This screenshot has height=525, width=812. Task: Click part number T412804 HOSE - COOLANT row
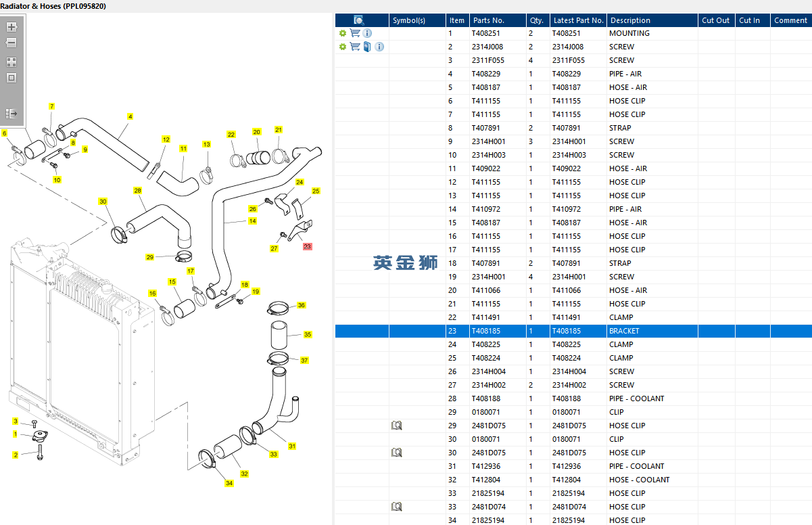(486, 480)
